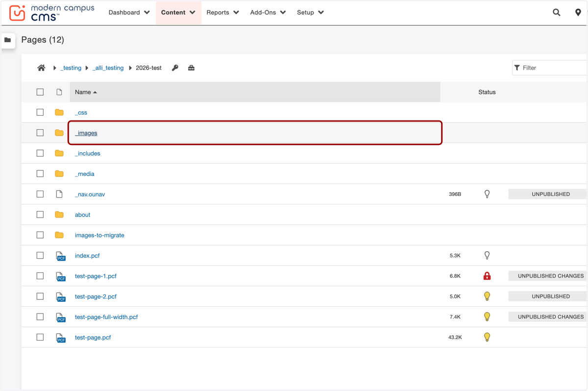Click the images-to-migrate folder icon

59,235
